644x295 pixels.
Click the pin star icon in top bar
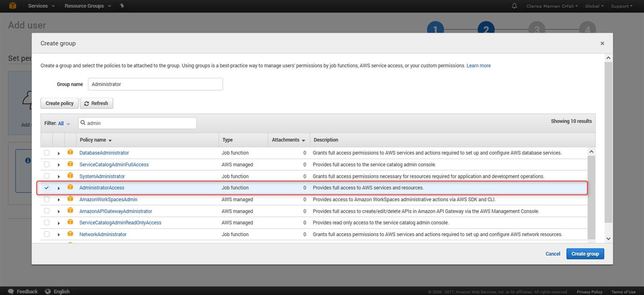122,6
